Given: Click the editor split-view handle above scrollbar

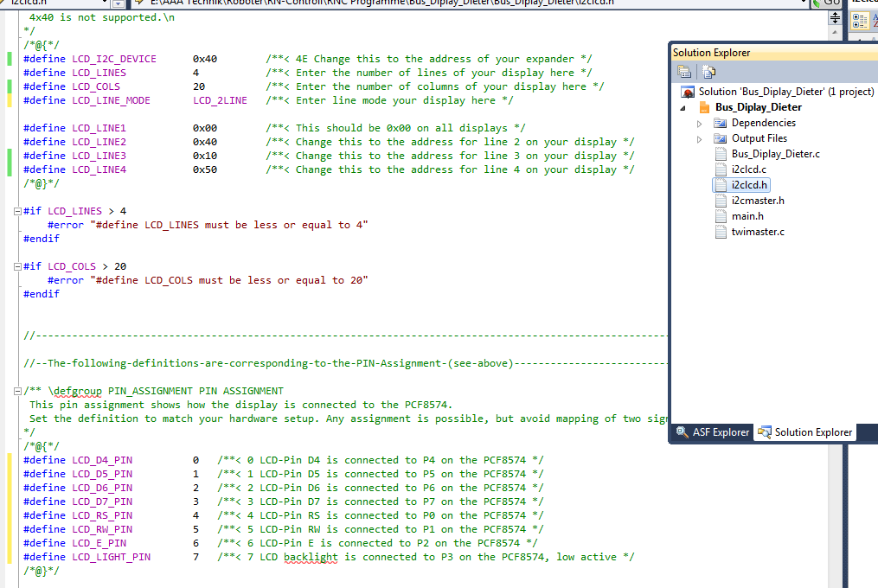Looking at the screenshot, I should 835,17.
